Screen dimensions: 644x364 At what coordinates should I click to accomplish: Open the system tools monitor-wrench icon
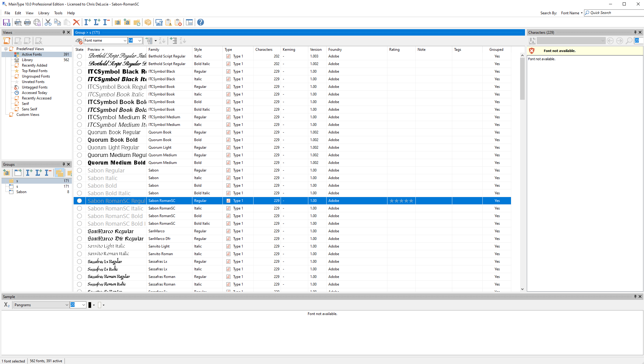(159, 22)
